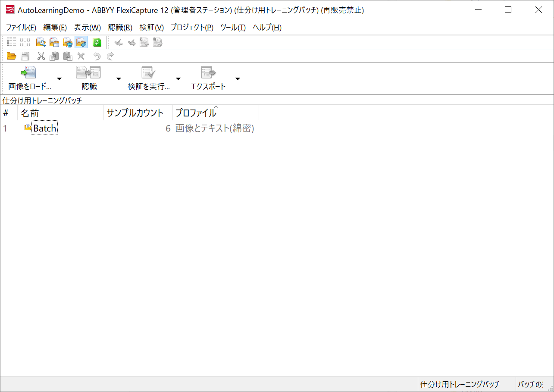The image size is (554, 392).
Task: Click the green refresh icon
Action: pos(97,42)
